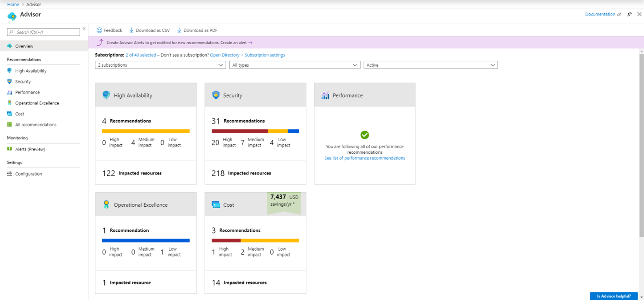Click Is Advisor helpful? button

pos(613,296)
